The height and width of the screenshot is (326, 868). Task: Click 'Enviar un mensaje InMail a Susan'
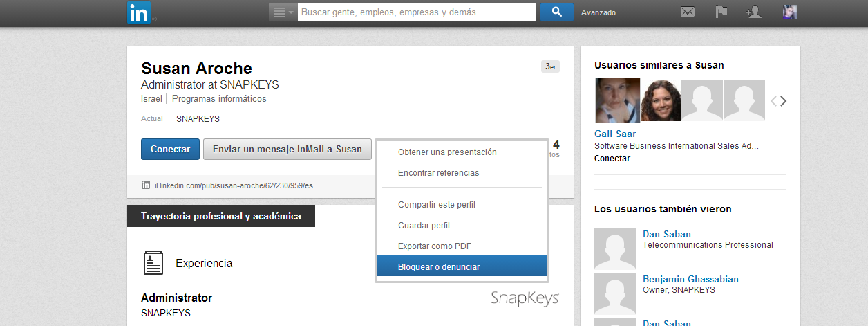pos(287,149)
